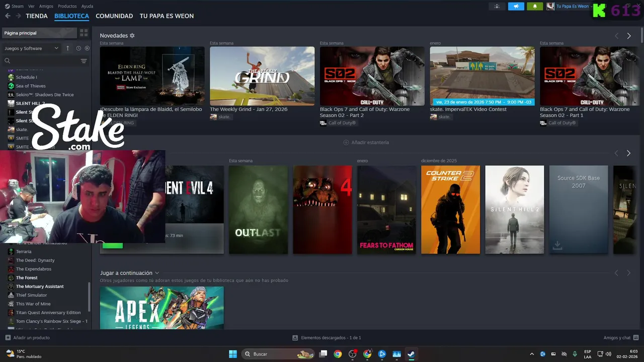Switch to the BIBLIOTECA tab
Image resolution: width=644 pixels, height=362 pixels.
[x=71, y=16]
